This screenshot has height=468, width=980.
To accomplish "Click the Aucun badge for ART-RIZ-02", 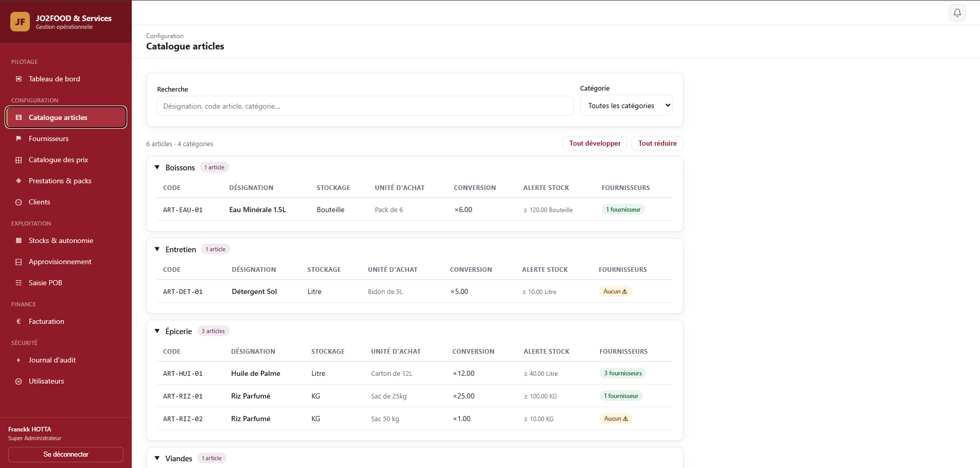I will point(616,419).
